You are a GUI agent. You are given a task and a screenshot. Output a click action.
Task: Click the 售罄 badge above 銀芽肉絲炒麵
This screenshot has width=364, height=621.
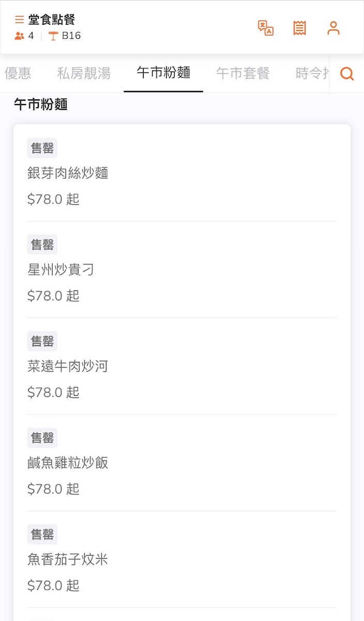pos(42,148)
